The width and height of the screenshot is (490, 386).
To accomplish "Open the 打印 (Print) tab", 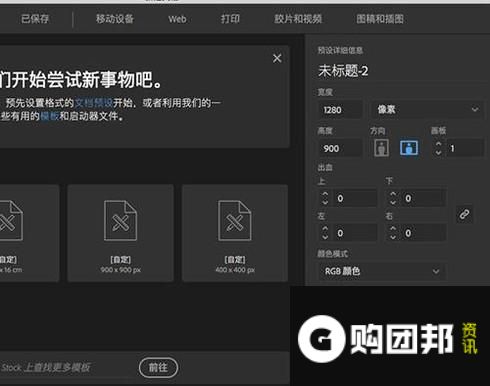I will coord(230,19).
